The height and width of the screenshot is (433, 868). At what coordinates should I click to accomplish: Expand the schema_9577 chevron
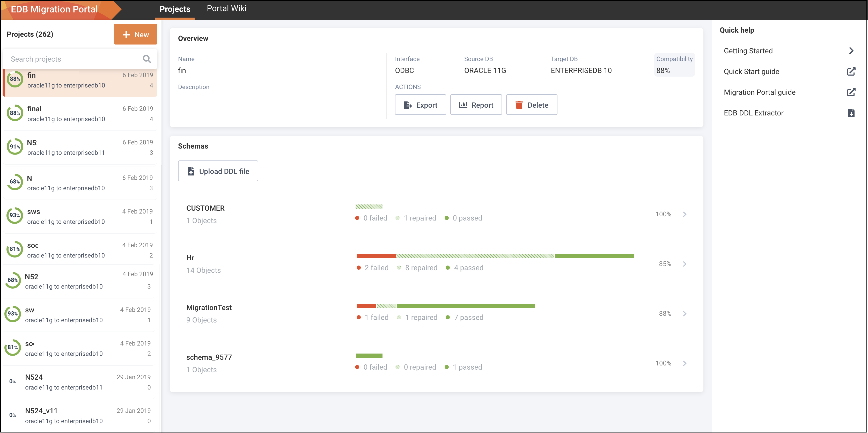click(x=684, y=363)
